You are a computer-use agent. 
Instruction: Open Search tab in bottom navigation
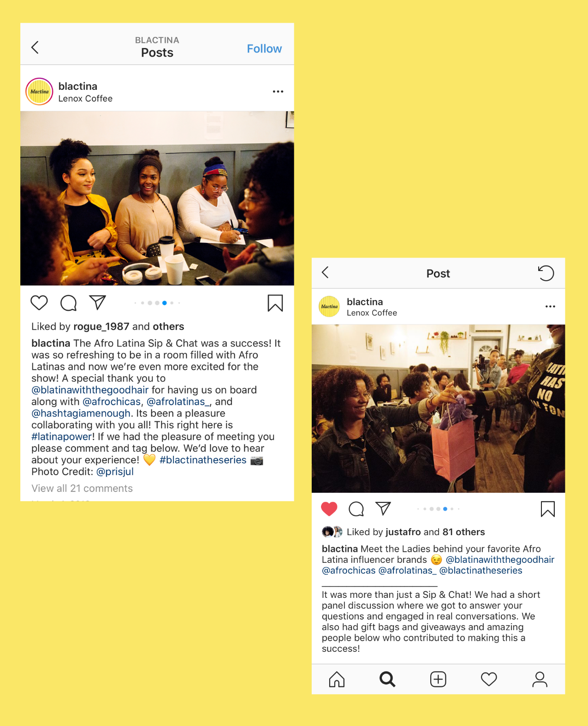[387, 679]
